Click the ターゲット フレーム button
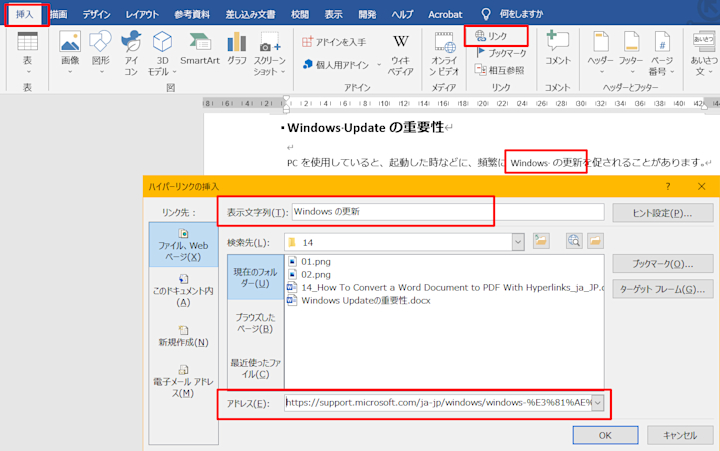Image resolution: width=720 pixels, height=451 pixels. (x=662, y=289)
